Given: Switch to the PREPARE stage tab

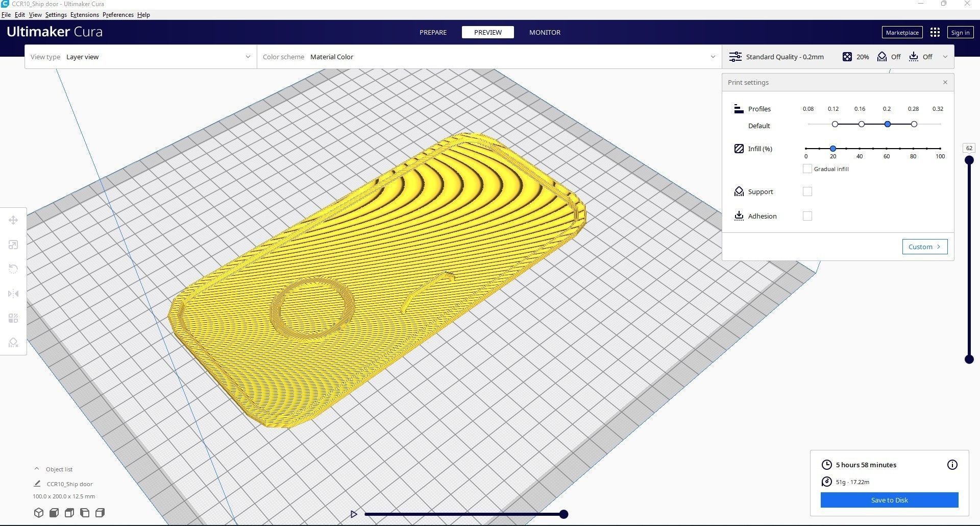Looking at the screenshot, I should coord(433,32).
